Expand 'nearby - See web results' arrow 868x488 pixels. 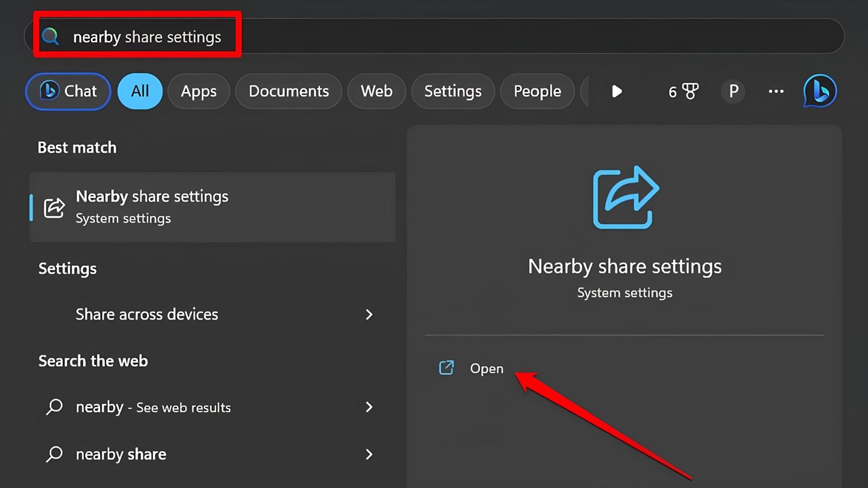(x=369, y=407)
